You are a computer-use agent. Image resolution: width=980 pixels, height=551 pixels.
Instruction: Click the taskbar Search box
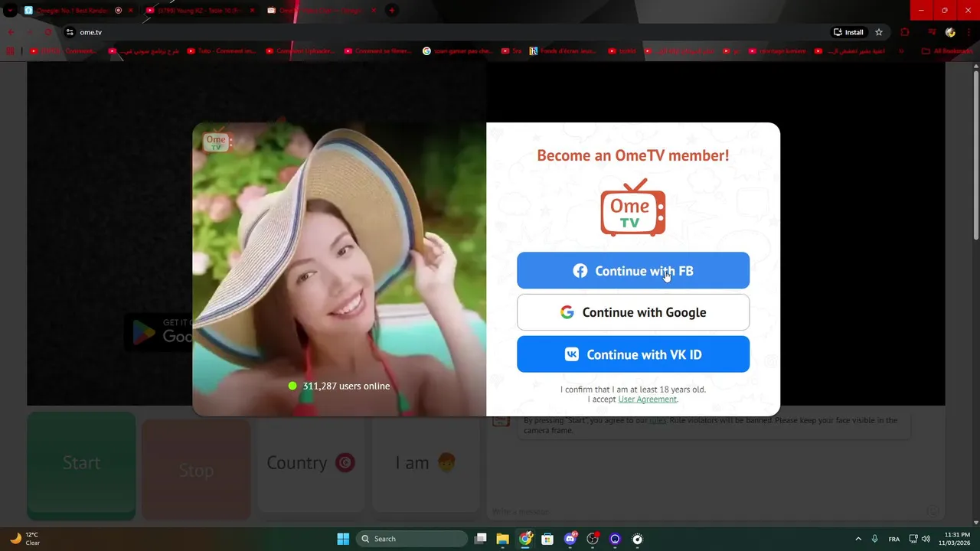tap(412, 539)
